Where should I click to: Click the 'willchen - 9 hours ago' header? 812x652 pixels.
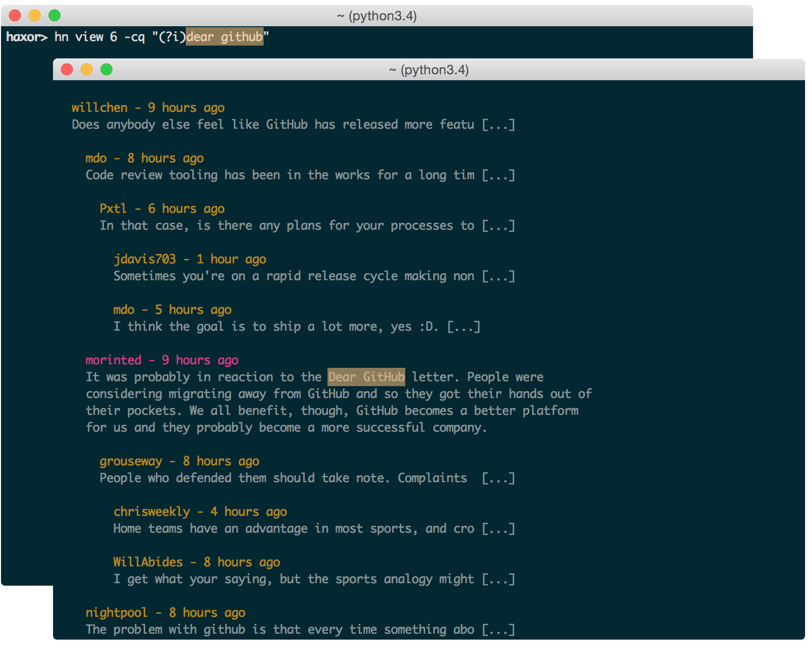pyautogui.click(x=148, y=108)
